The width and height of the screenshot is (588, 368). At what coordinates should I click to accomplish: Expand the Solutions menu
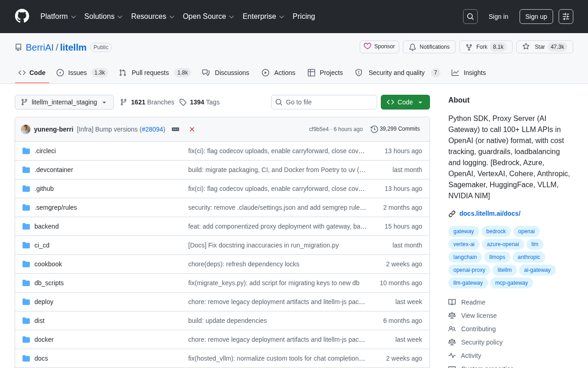[x=103, y=17]
